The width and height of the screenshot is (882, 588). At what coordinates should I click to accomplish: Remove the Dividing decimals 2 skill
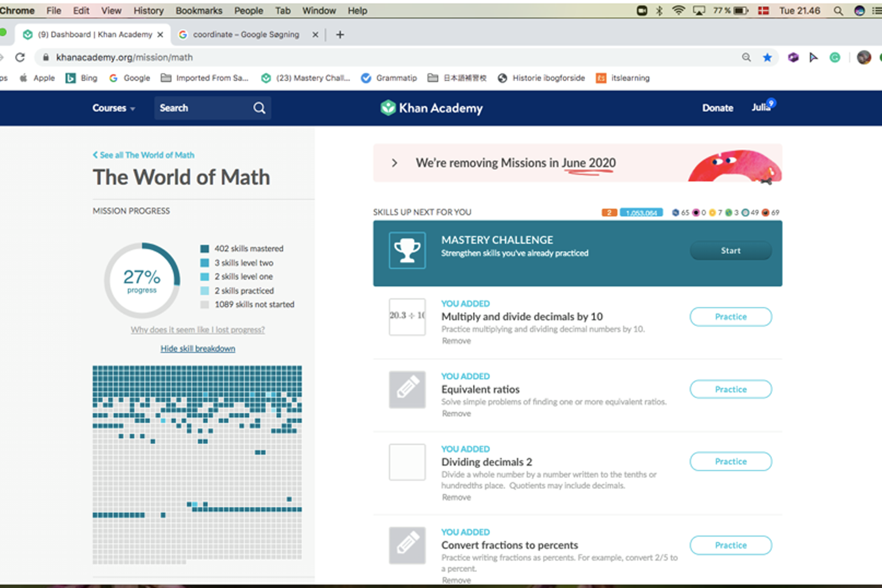[456, 497]
